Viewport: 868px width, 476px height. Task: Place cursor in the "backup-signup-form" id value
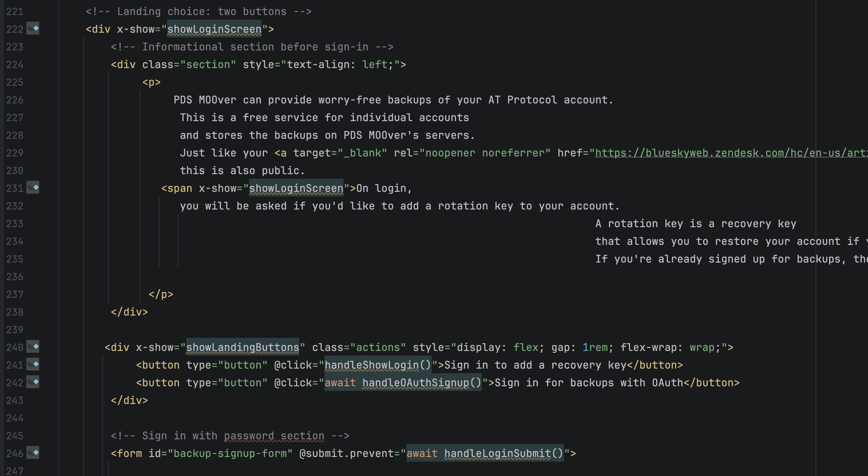230,453
